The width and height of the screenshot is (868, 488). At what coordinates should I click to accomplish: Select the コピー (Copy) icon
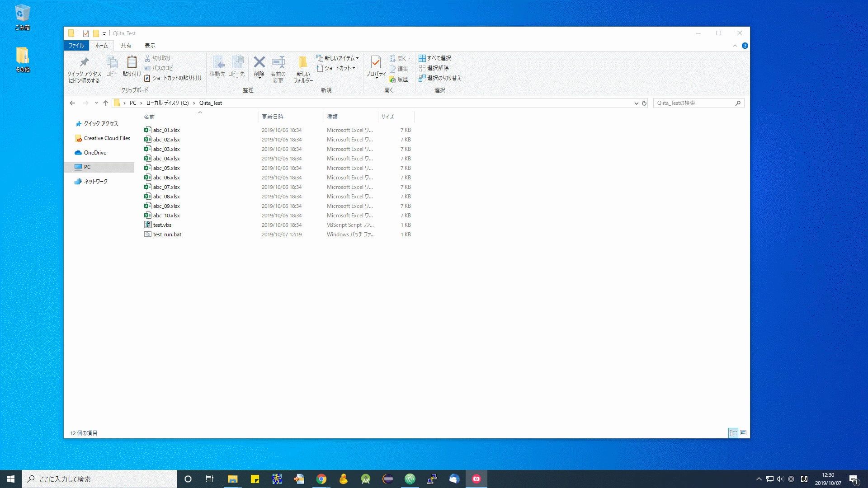pyautogui.click(x=112, y=66)
